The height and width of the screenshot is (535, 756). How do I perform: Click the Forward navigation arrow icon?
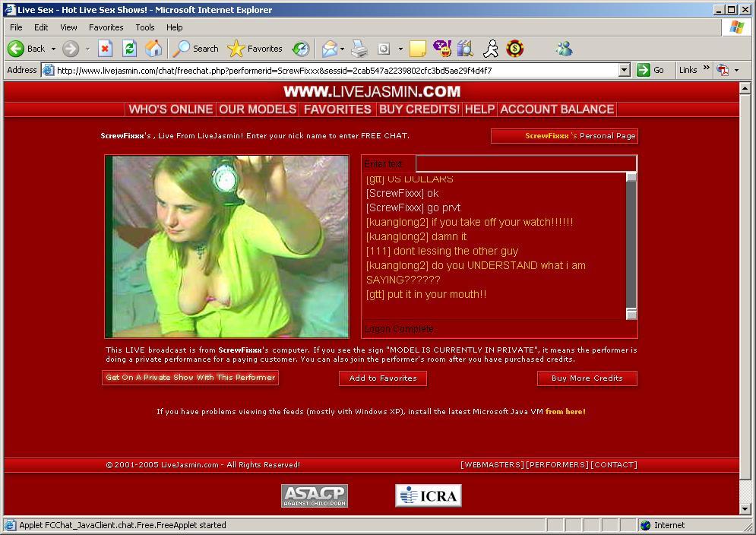coord(71,49)
